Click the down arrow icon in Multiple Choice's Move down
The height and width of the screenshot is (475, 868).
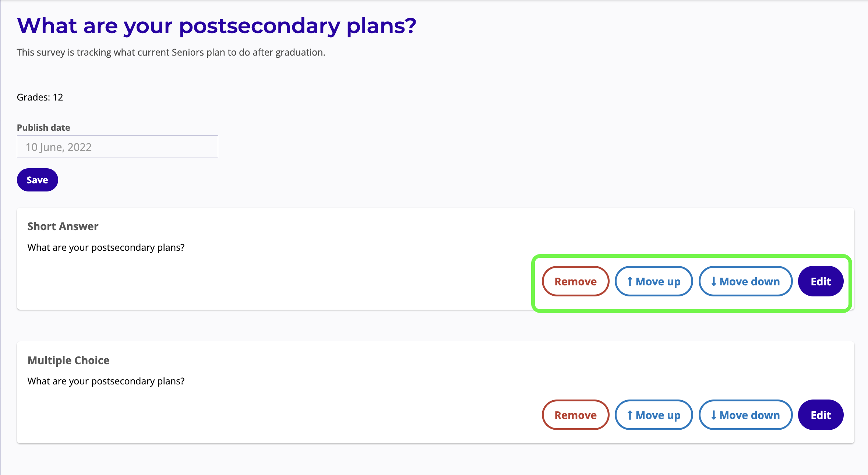(x=714, y=415)
